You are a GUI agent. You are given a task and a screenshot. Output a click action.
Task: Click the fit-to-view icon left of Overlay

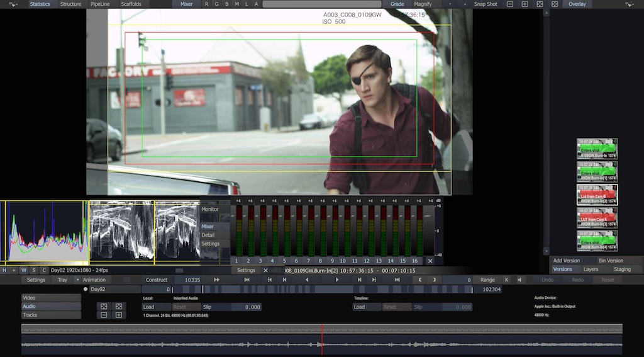point(554,4)
